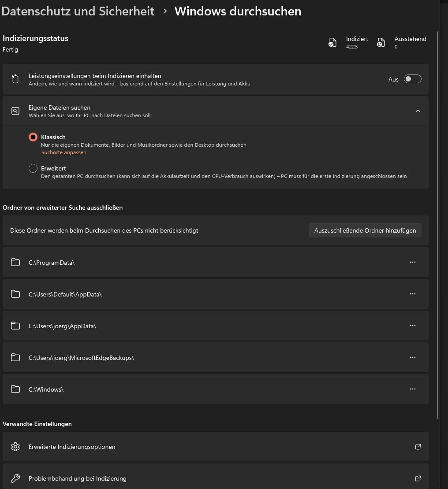This screenshot has height=489, width=448.
Task: Click the Erweiterte Indizierungsoptionen gear icon
Action: pos(15,447)
